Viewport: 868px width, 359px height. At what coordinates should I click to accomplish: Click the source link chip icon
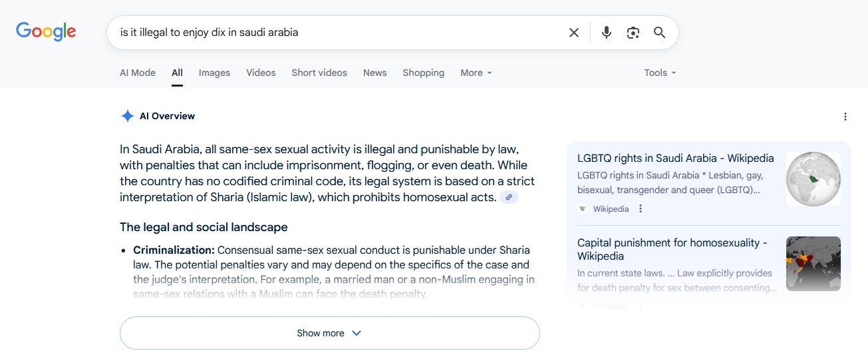(509, 197)
